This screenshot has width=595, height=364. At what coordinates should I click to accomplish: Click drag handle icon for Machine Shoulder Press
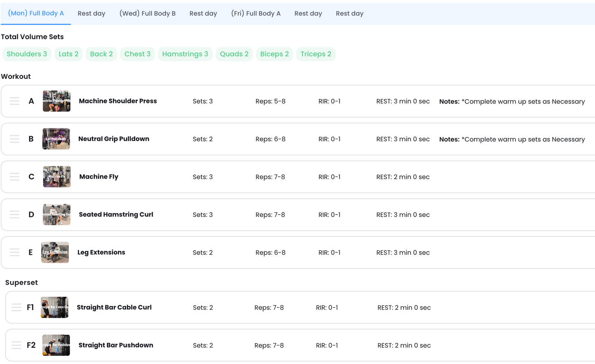[x=14, y=101]
